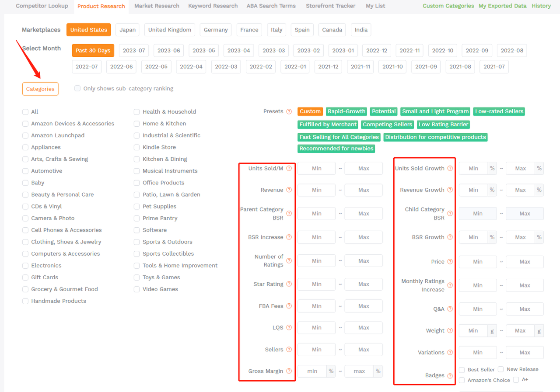Expand the Categories selector button
This screenshot has height=392, width=560.
coord(40,89)
